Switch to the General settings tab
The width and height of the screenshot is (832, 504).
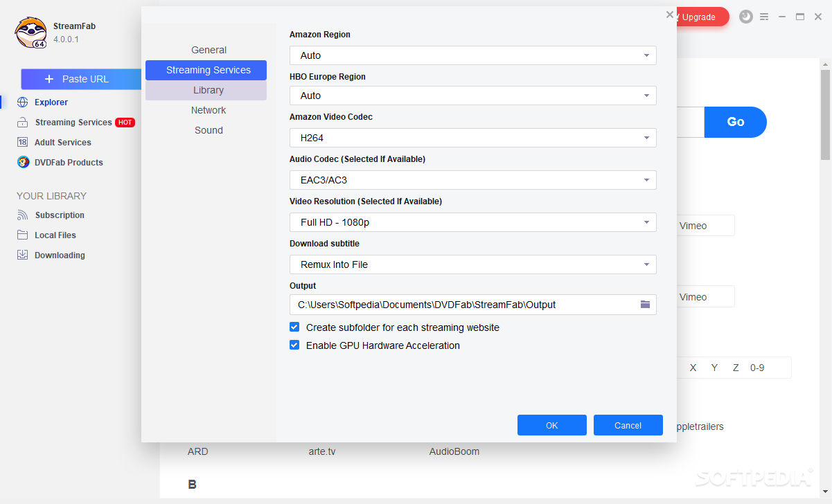[x=206, y=50]
